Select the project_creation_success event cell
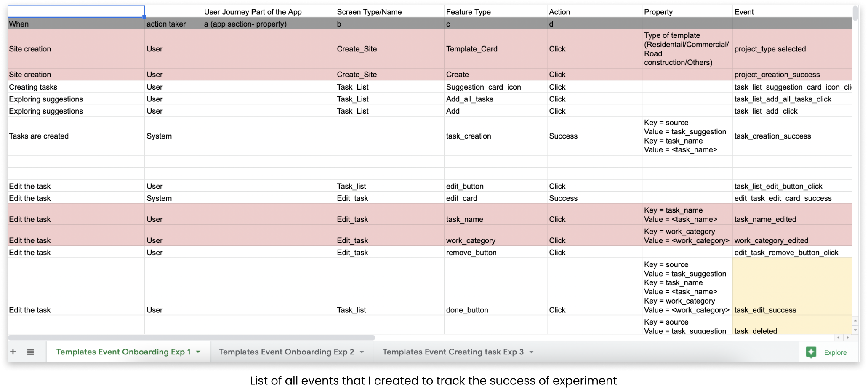Screen dimensions: 868x389 pyautogui.click(x=792, y=75)
